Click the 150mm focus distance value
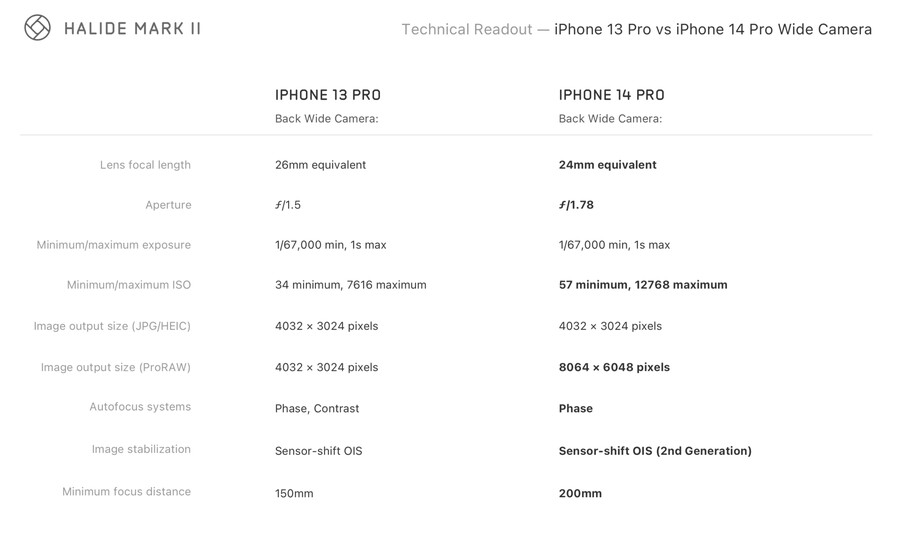Image resolution: width=900 pixels, height=536 pixels. click(294, 494)
